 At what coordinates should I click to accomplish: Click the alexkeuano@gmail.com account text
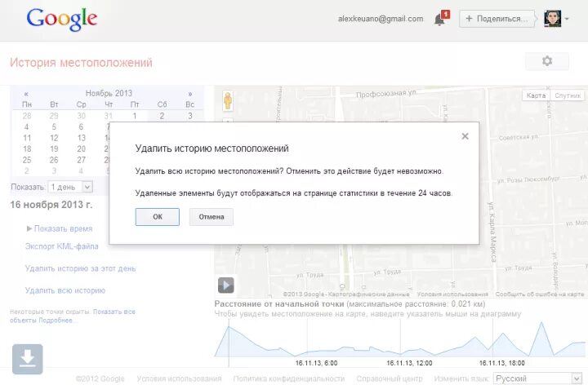tap(381, 19)
